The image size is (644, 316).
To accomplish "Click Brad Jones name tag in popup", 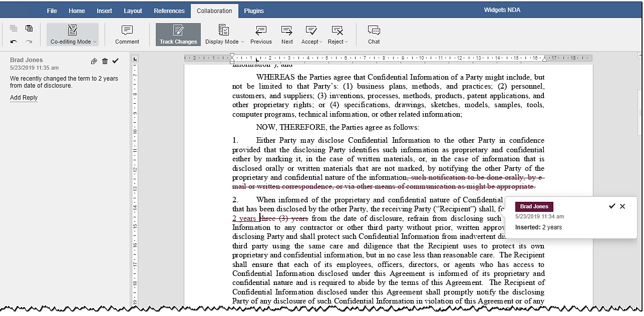I will (x=534, y=207).
